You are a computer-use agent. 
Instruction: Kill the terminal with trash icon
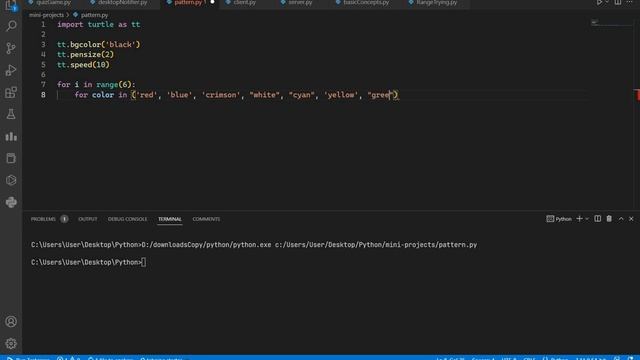tap(609, 219)
